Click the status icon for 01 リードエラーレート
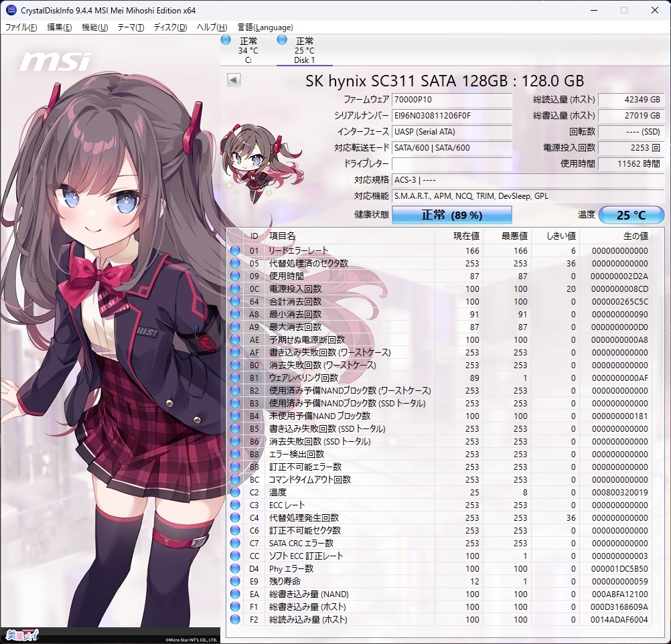671x644 pixels. 235,251
